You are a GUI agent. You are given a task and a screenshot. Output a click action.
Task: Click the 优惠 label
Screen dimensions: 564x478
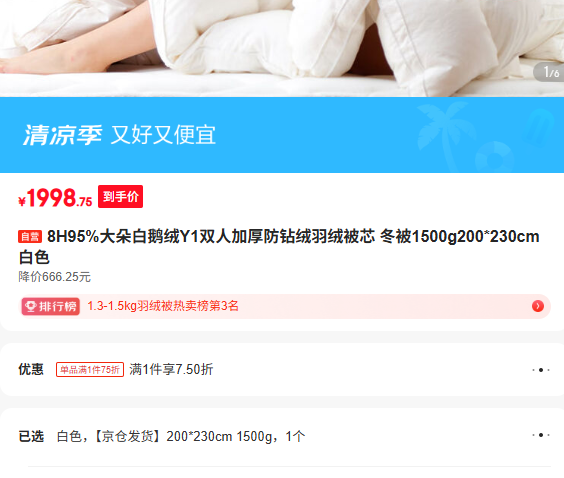[31, 369]
